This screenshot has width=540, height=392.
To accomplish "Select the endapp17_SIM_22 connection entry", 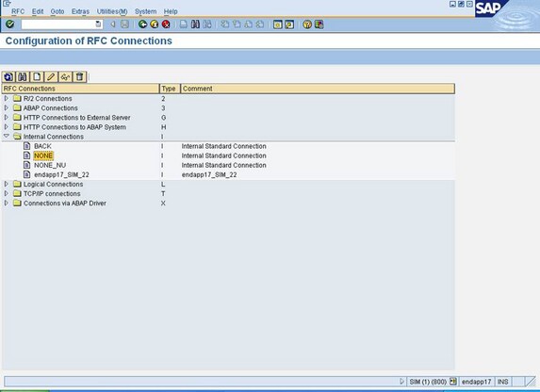I will coord(61,174).
